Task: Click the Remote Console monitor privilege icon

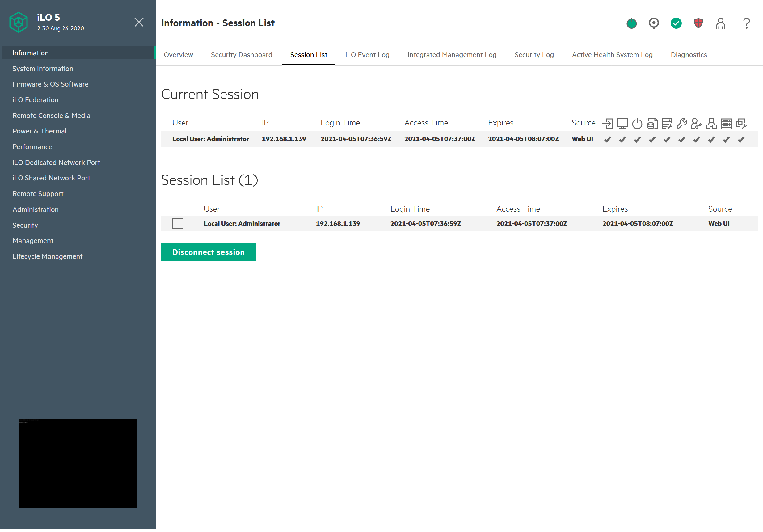Action: click(x=622, y=123)
